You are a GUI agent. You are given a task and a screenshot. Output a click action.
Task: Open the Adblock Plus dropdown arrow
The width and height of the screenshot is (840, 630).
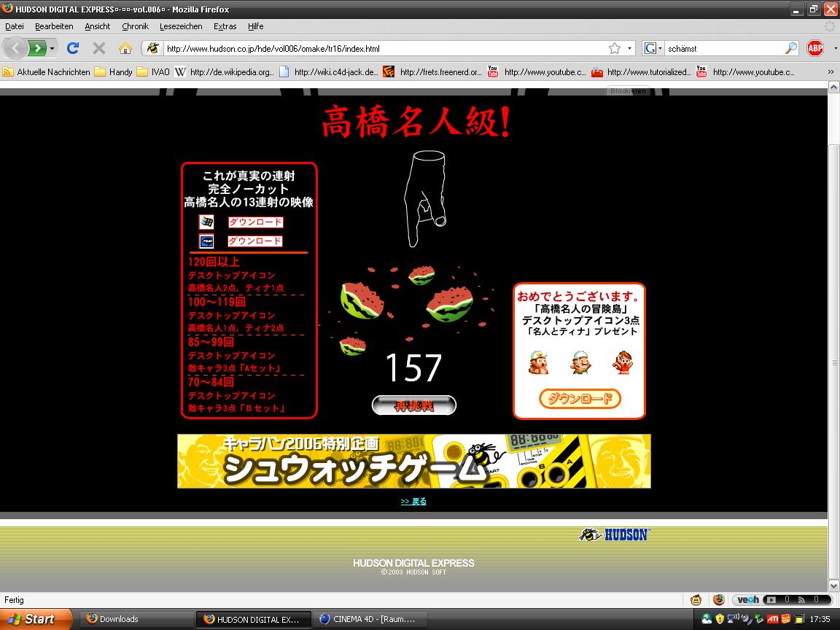click(x=835, y=48)
